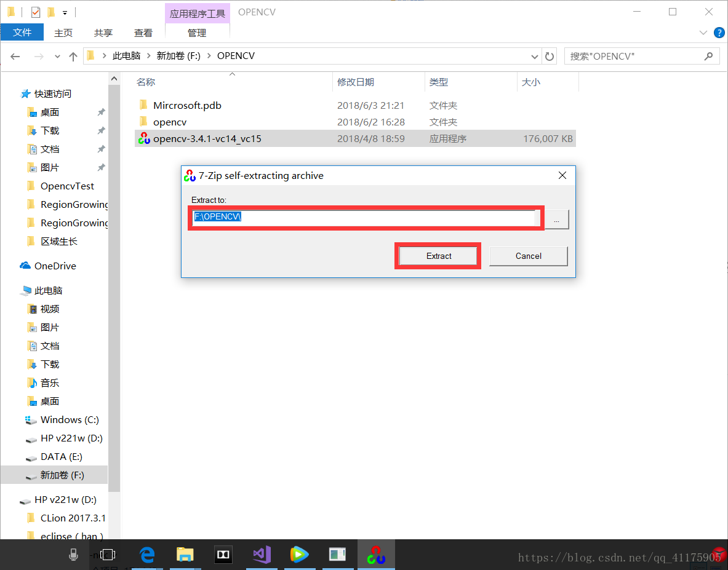
Task: Open Microsoft Edge from the taskbar
Action: (x=147, y=554)
